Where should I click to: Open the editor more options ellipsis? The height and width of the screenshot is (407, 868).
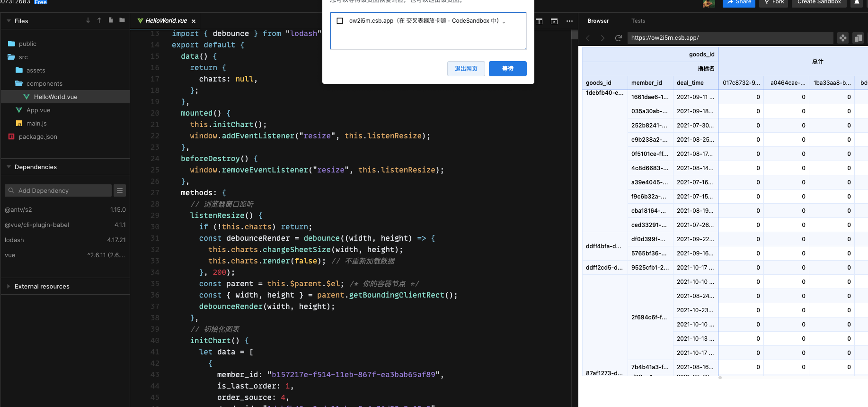coord(569,21)
